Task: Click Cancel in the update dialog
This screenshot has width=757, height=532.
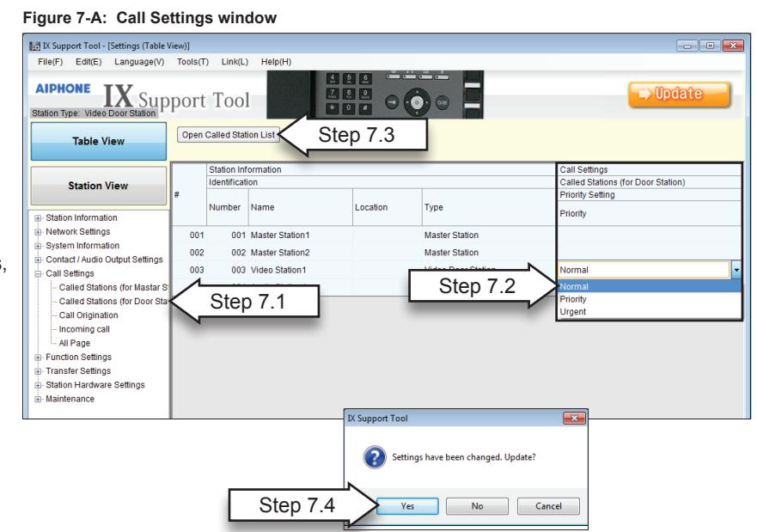Action: 548,506
